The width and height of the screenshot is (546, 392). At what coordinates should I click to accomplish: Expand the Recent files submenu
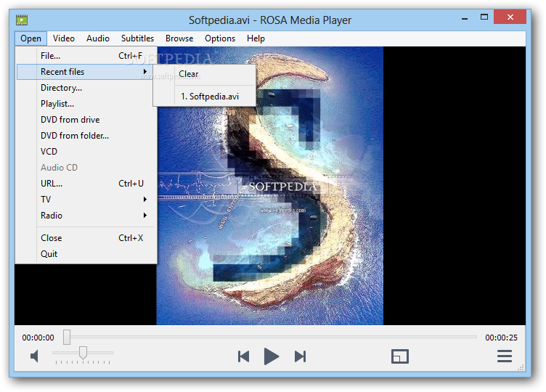86,72
